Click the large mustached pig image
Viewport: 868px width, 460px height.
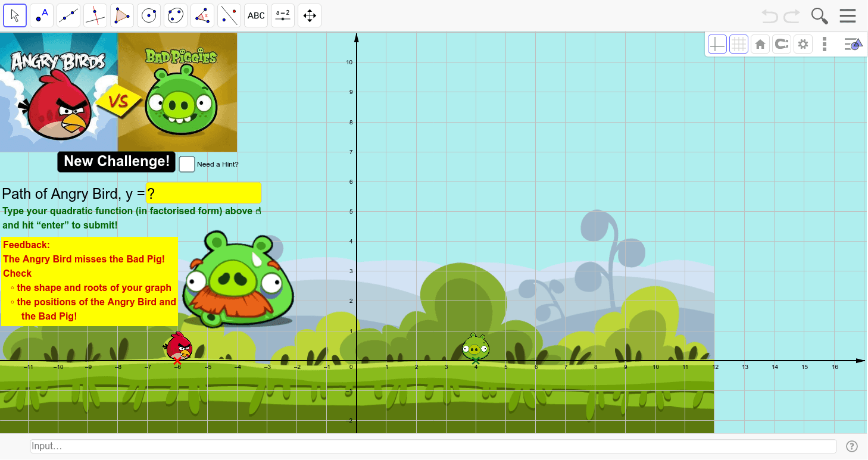238,280
